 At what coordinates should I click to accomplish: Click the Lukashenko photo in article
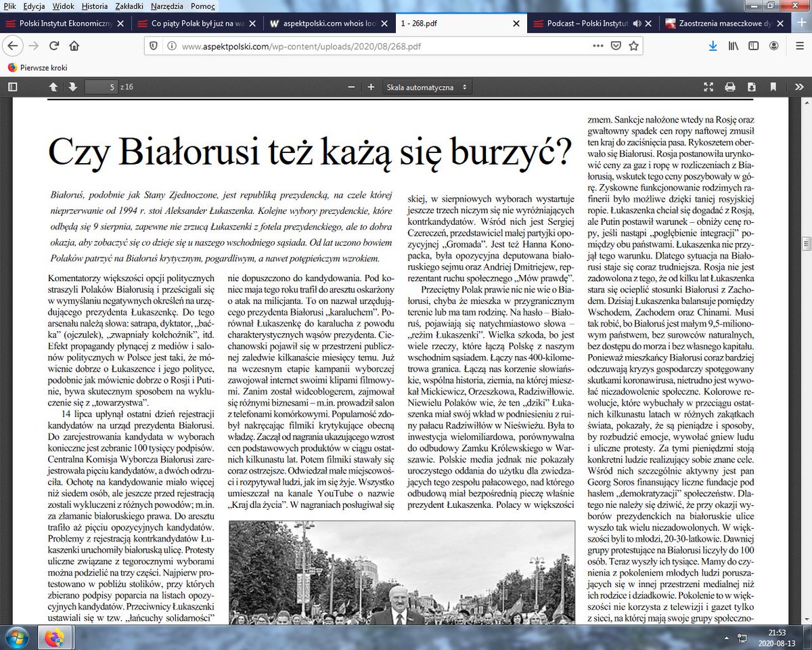(x=402, y=572)
